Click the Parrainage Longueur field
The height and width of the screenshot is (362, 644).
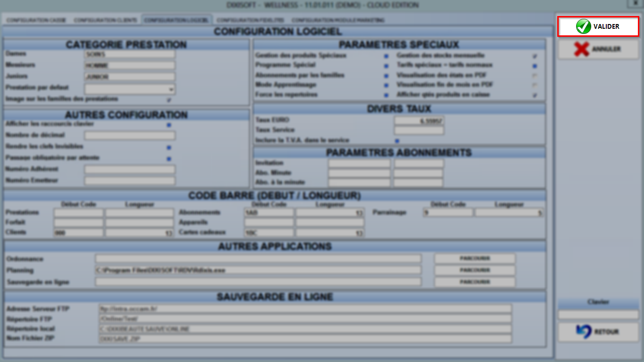coord(509,213)
